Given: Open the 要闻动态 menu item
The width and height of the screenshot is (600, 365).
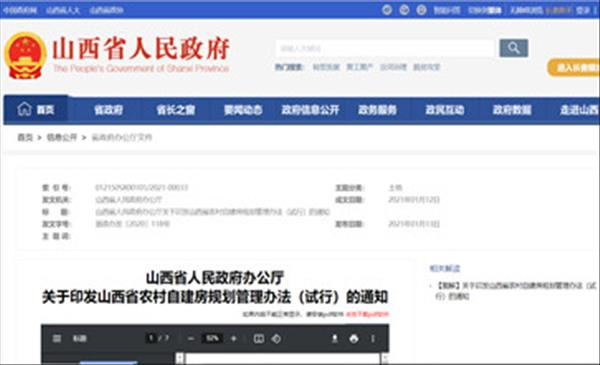Looking at the screenshot, I should click(243, 110).
